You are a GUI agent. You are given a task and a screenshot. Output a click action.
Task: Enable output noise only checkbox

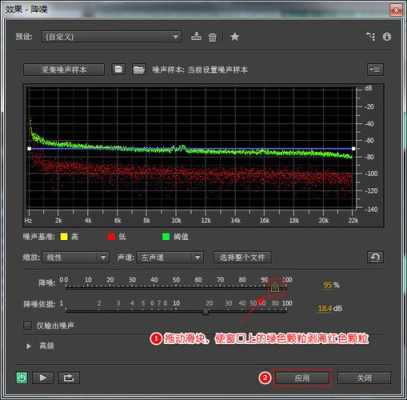(x=28, y=325)
